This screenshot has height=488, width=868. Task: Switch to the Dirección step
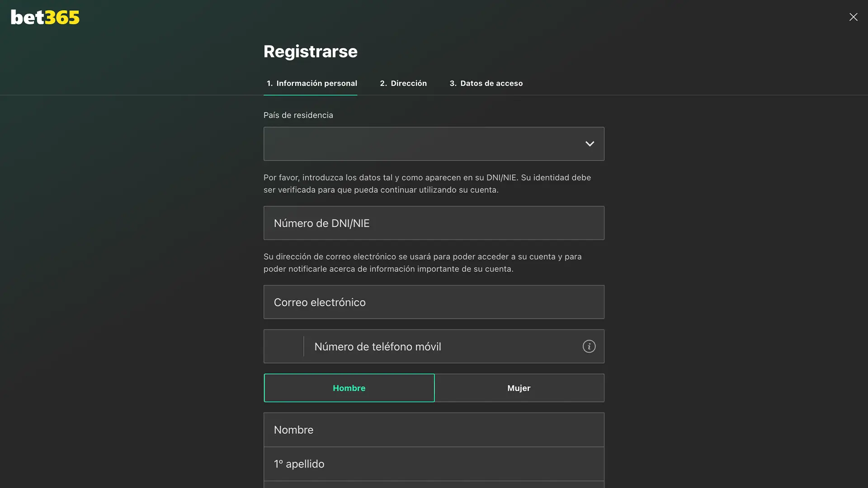(403, 83)
